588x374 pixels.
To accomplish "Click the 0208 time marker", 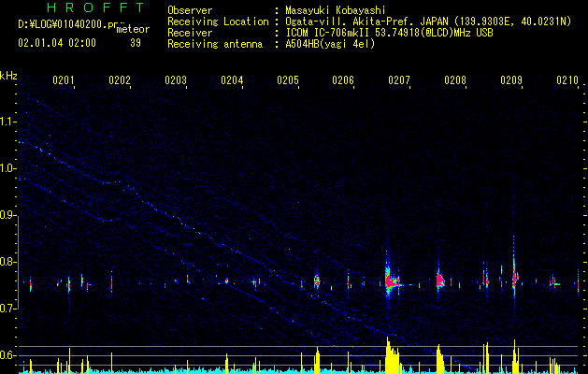I will pyautogui.click(x=455, y=79).
